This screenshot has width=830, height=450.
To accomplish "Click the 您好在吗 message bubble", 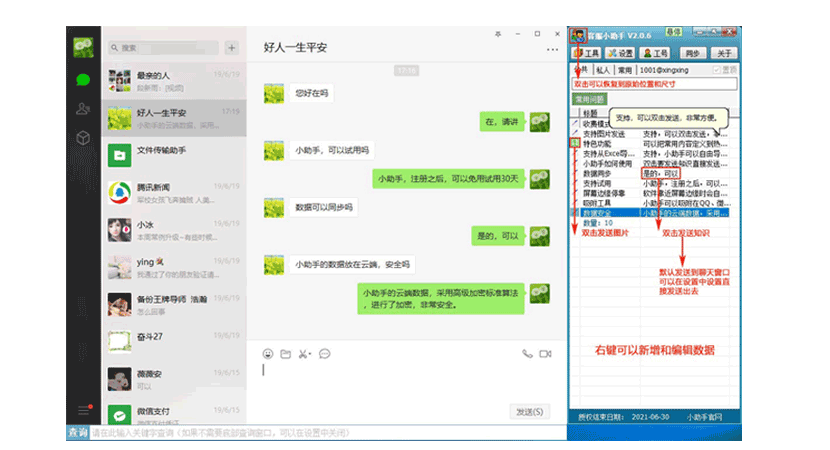I will pos(311,93).
